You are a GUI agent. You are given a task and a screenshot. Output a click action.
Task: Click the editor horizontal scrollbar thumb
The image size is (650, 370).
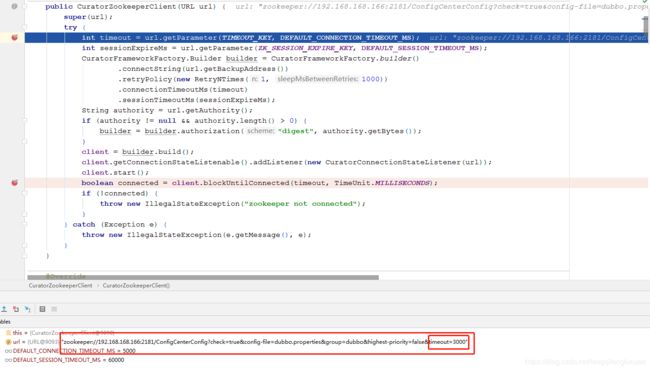pos(203,277)
